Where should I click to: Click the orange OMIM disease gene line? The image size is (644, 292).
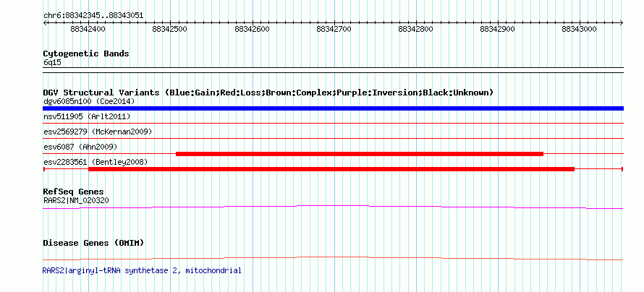point(333,258)
